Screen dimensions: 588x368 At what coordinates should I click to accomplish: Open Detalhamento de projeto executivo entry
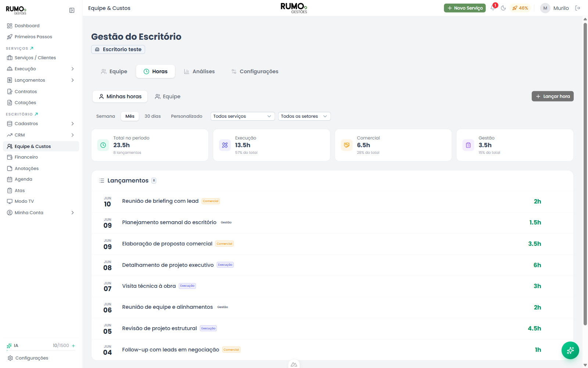pyautogui.click(x=332, y=265)
